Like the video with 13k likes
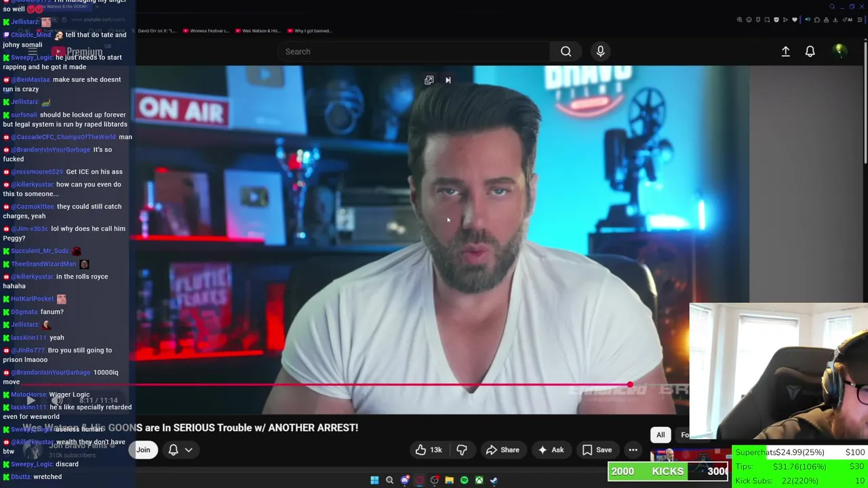This screenshot has width=868, height=488. pyautogui.click(x=429, y=450)
